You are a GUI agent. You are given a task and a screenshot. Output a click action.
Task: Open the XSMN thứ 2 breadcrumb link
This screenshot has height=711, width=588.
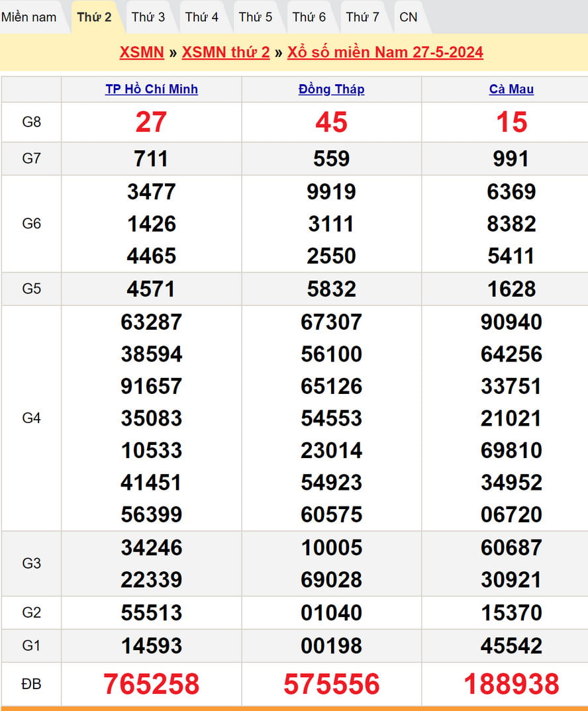(x=226, y=52)
